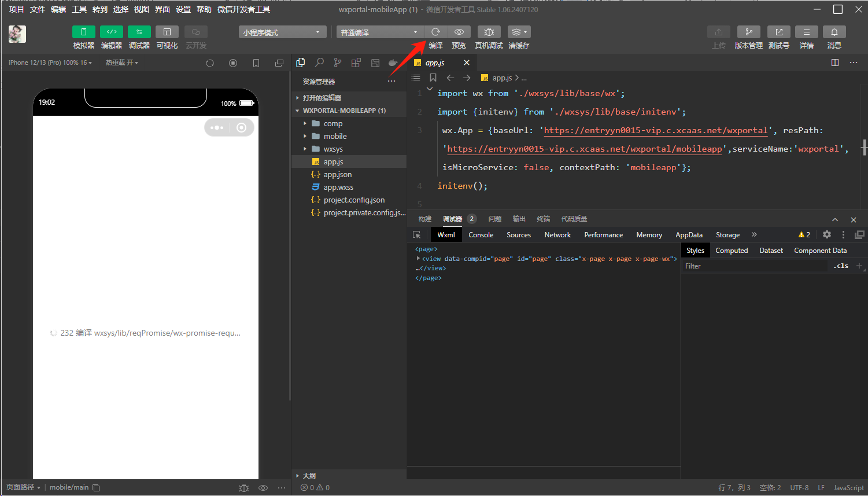Expand the wxsys folder
Viewport: 868px width, 496px height.
point(349,149)
